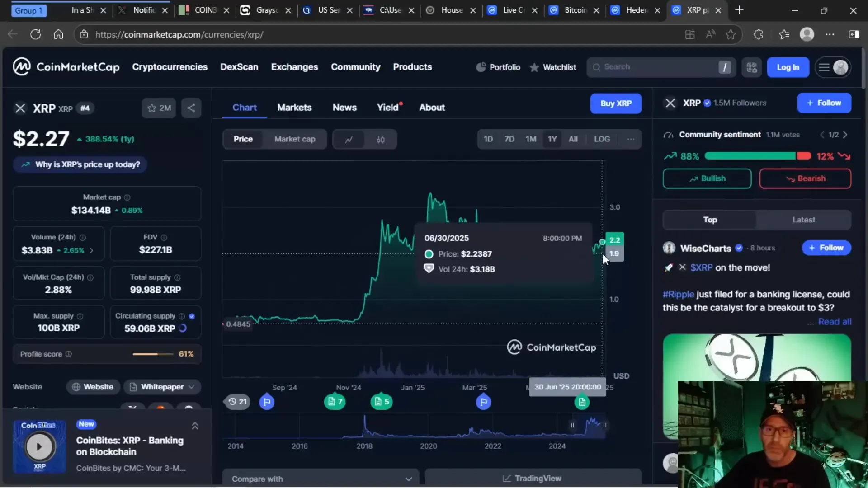Follow XRP community with Follow button
Image resolution: width=868 pixels, height=488 pixels.
[824, 103]
